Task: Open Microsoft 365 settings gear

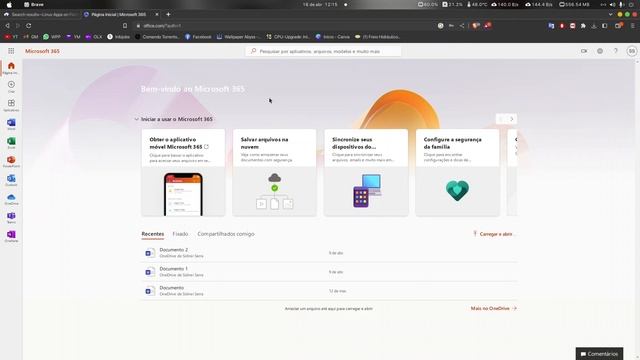Action: [600, 51]
